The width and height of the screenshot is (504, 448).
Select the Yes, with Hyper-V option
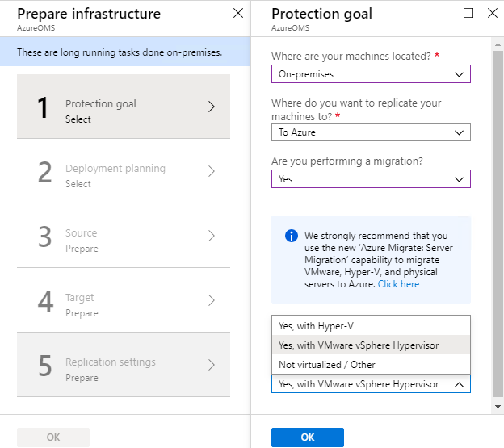[371, 325]
